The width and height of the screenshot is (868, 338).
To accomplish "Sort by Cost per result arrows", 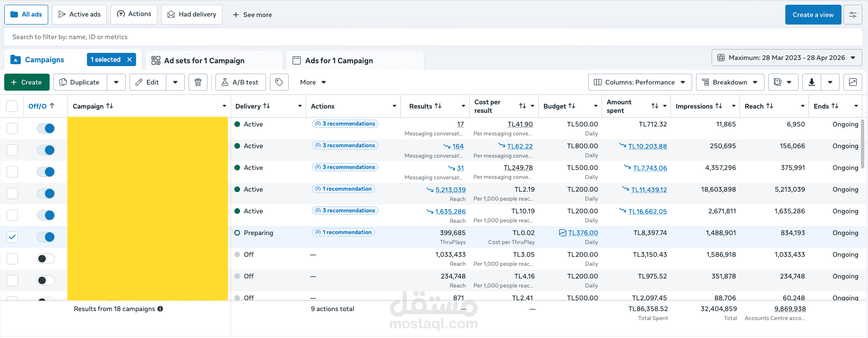I will (x=523, y=106).
